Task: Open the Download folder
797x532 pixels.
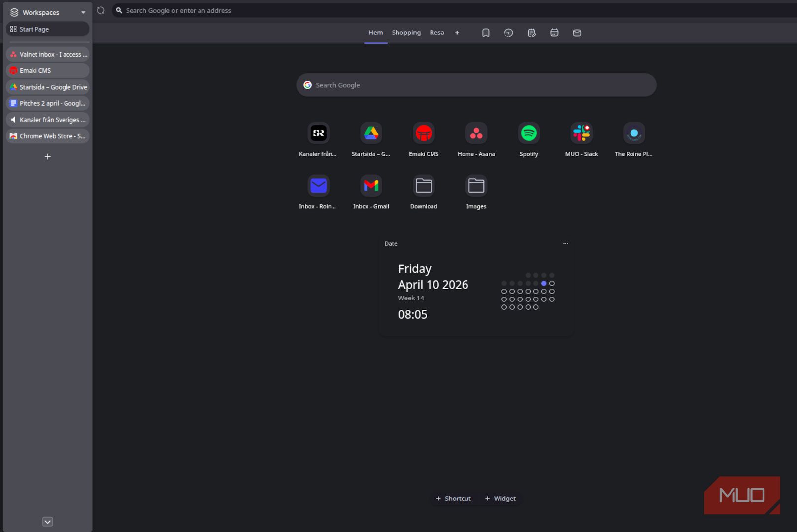Action: click(x=424, y=186)
